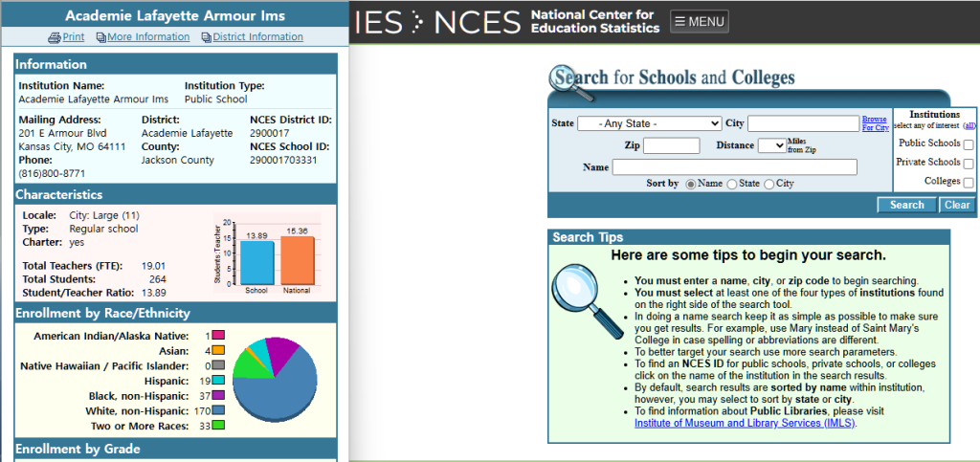
Task: Select Sort by City radio button
Action: click(x=768, y=185)
